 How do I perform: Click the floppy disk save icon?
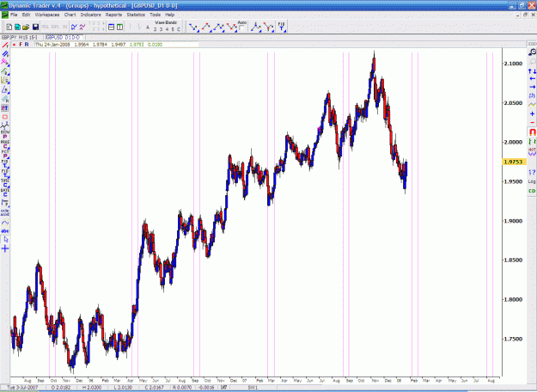[35, 27]
